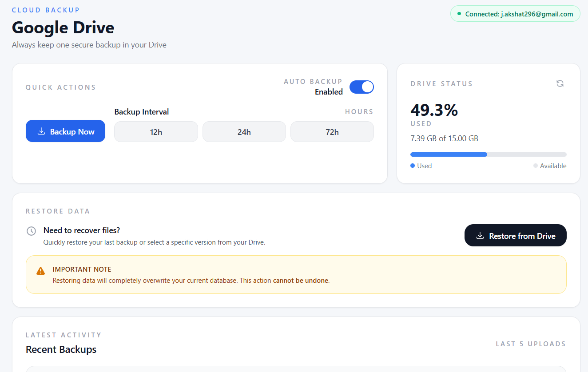The height and width of the screenshot is (372, 588).
Task: Click the download icon inside Restore from Drive
Action: [480, 236]
